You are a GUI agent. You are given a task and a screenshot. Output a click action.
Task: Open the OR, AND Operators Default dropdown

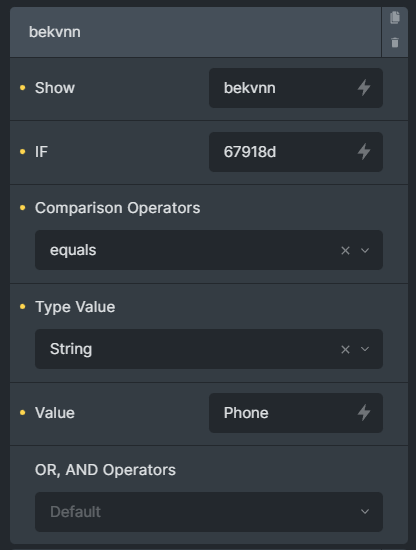[209, 512]
